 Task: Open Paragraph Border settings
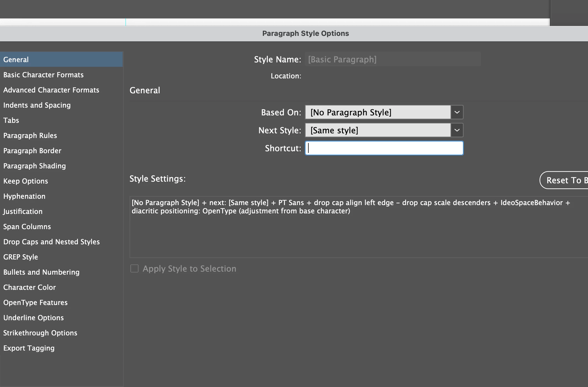point(32,151)
